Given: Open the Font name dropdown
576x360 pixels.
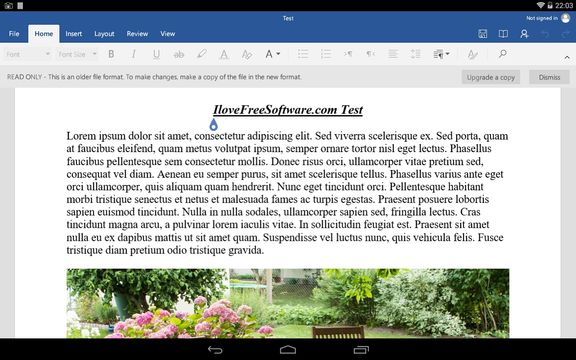Looking at the screenshot, I should 28,54.
